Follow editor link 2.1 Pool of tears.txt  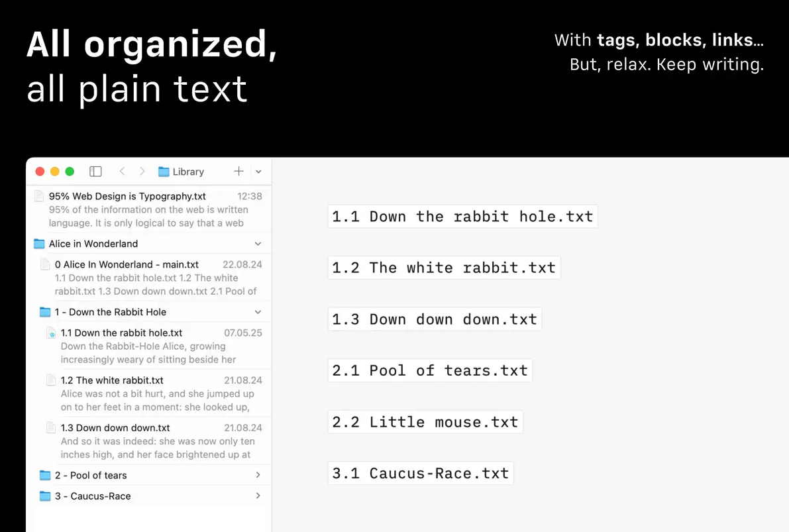(430, 370)
